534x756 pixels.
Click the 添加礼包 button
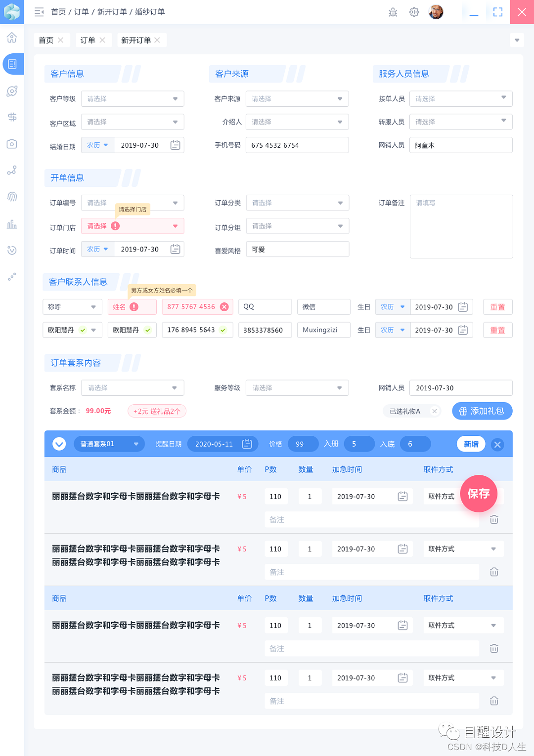click(482, 411)
